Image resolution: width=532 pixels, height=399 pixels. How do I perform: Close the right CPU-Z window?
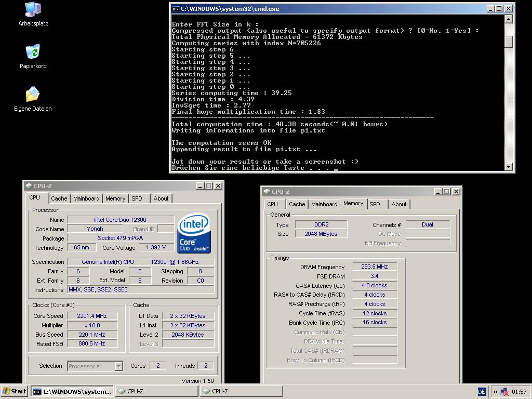pos(456,192)
